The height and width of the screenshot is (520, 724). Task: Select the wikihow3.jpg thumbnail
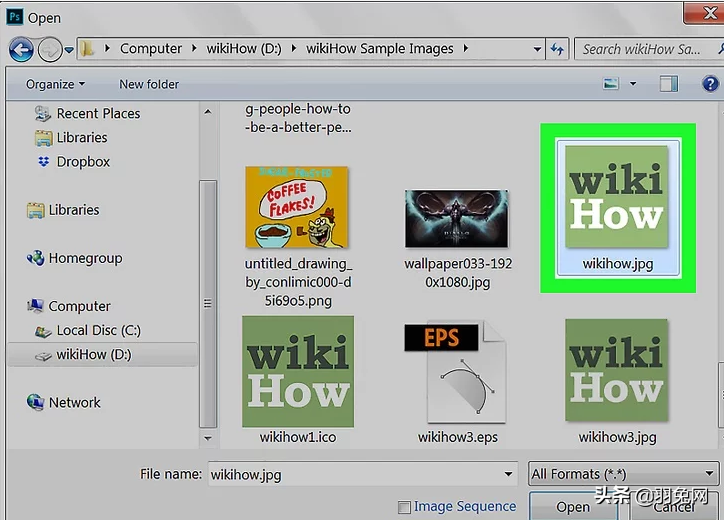click(x=616, y=370)
